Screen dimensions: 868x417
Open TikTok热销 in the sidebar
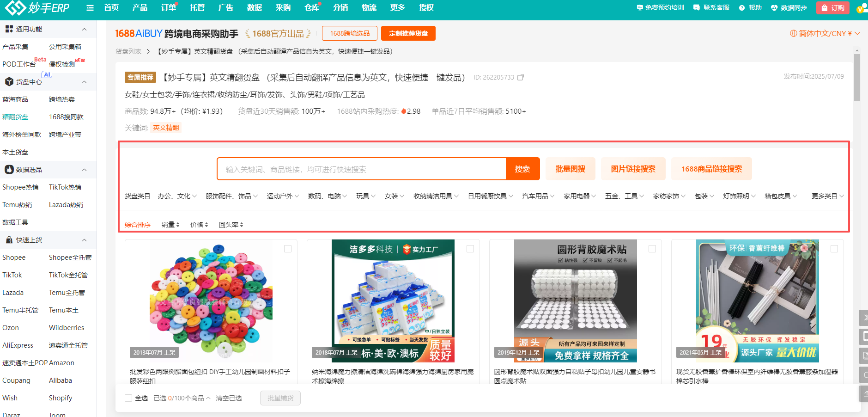65,187
